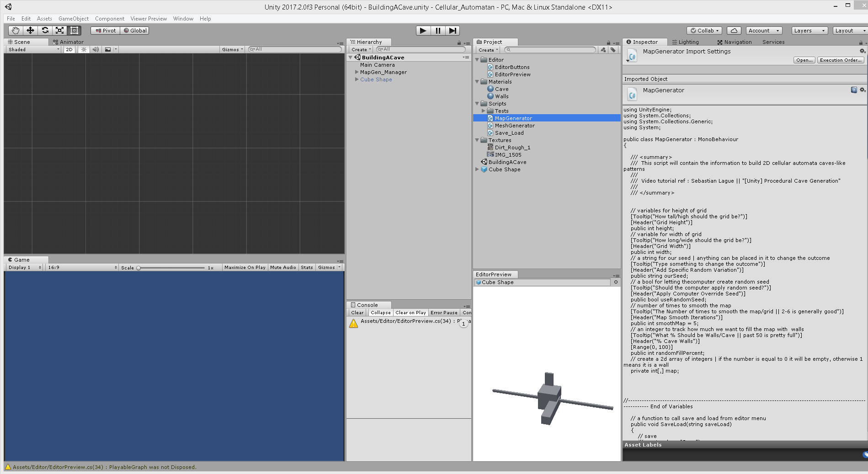868x474 pixels.
Task: Expand the Tests folder
Action: [x=484, y=111]
